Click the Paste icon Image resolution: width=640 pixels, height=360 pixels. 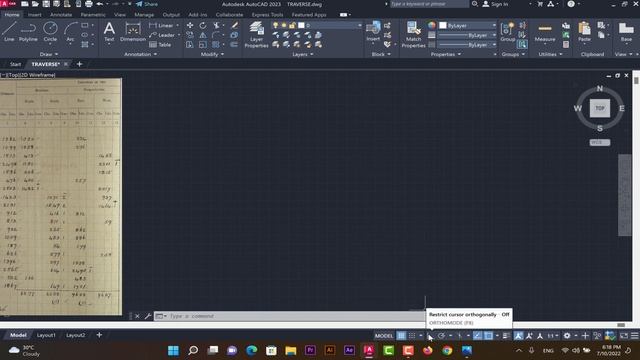(584, 32)
